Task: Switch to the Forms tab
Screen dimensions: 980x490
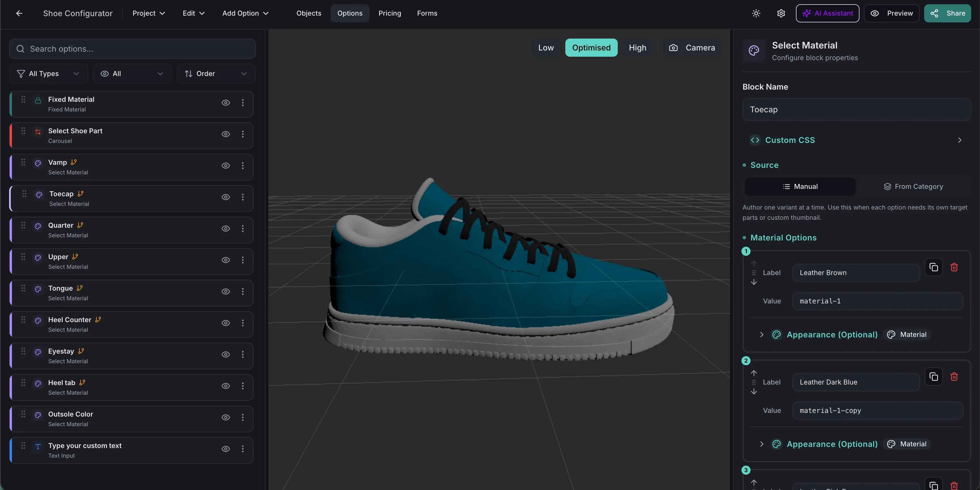Action: pos(427,13)
